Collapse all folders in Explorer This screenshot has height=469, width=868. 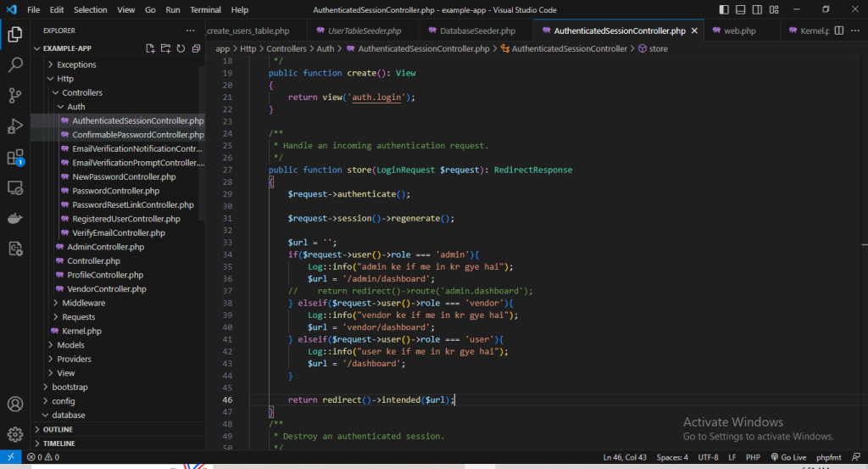196,49
